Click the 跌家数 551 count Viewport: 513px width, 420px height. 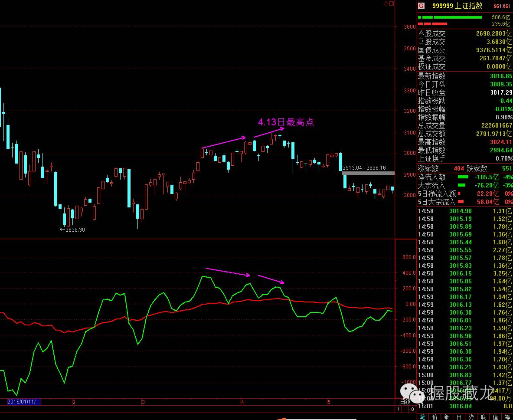point(507,168)
